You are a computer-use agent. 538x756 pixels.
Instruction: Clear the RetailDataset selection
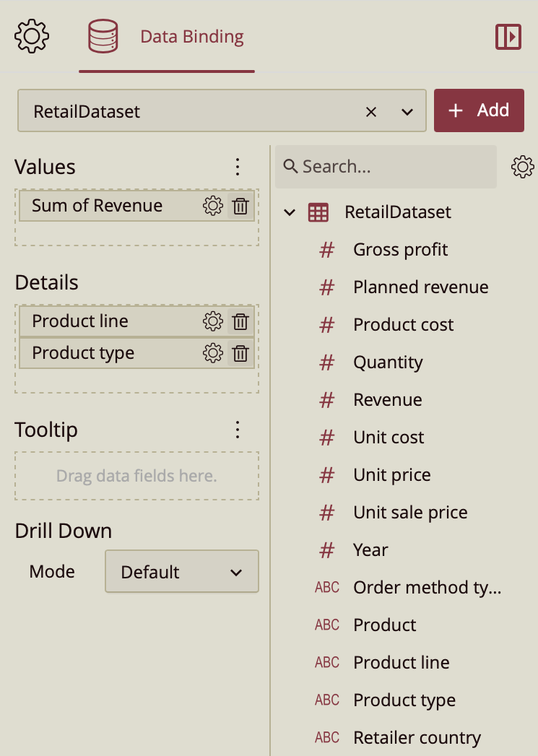click(x=371, y=112)
